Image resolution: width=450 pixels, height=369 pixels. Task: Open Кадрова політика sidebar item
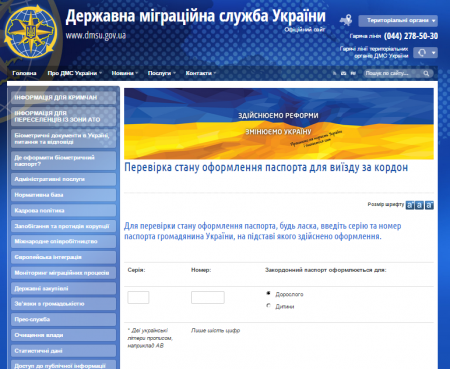pyautogui.click(x=63, y=211)
